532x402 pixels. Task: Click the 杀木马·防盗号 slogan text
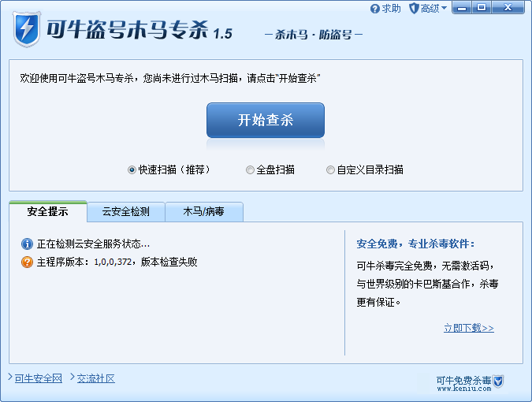(314, 35)
